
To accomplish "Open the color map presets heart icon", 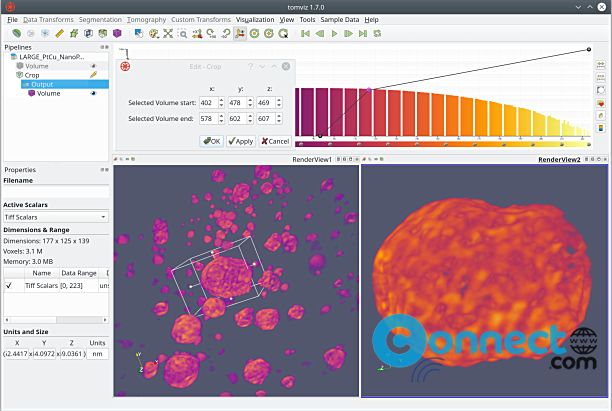I will pyautogui.click(x=601, y=103).
